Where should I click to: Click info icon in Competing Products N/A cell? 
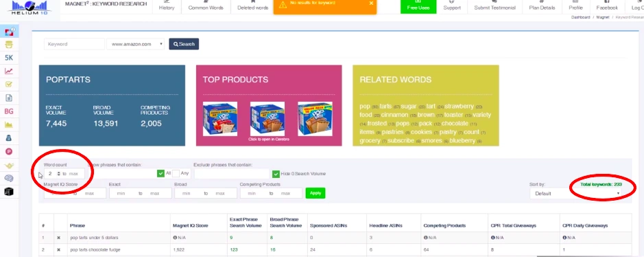(x=425, y=238)
